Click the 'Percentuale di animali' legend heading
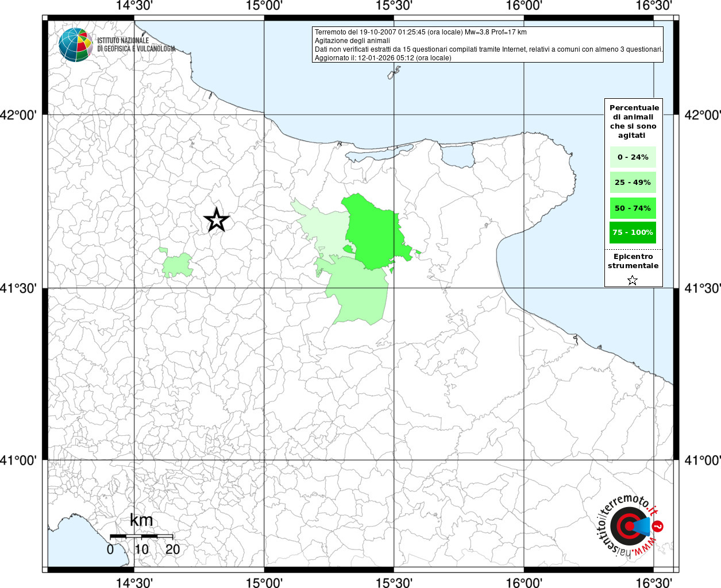 tap(634, 121)
